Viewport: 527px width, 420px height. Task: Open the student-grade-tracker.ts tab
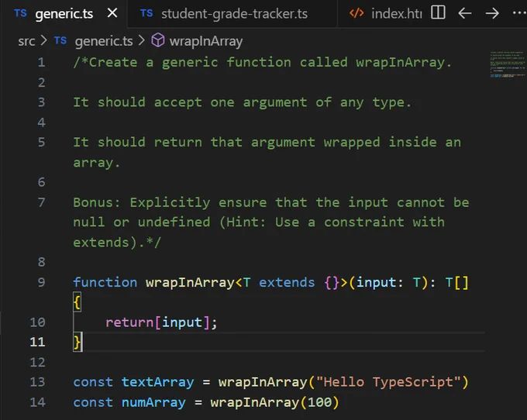coord(234,14)
